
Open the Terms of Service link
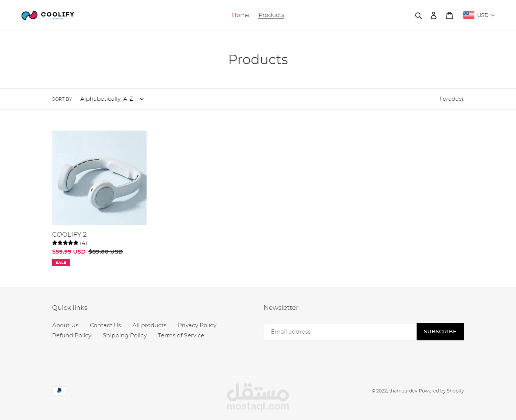point(181,335)
